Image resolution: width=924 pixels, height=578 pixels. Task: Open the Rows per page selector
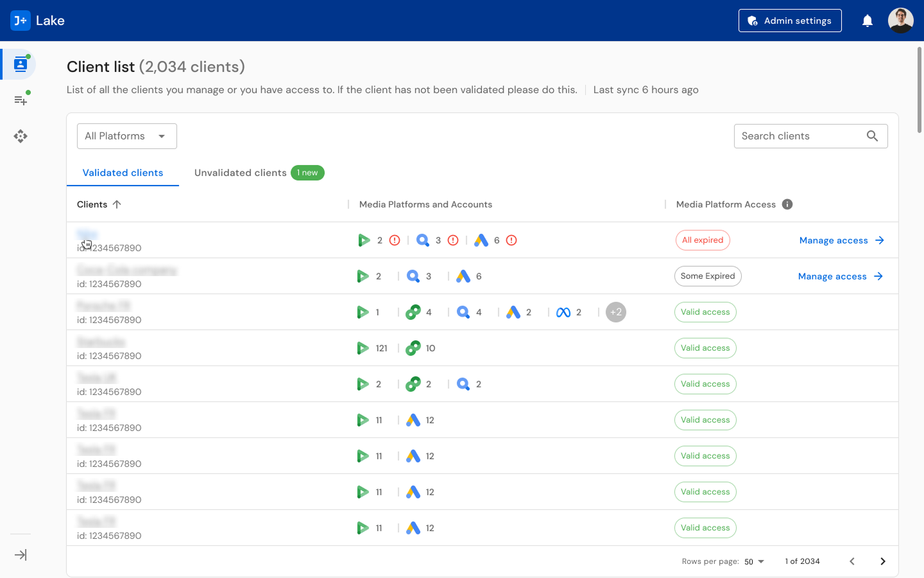(754, 561)
